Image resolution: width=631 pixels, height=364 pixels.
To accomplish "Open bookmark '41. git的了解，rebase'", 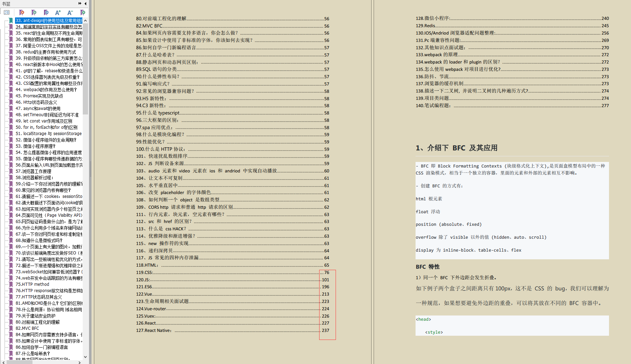I will (49, 71).
